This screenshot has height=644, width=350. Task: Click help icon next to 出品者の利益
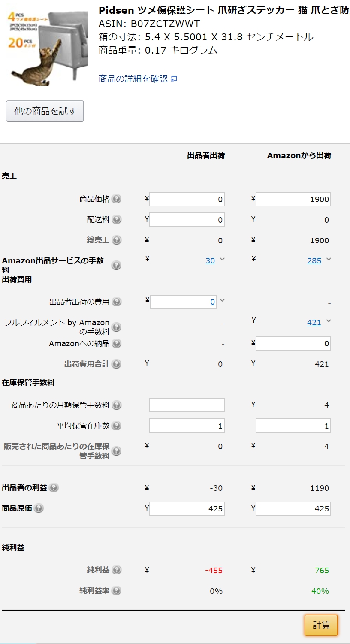click(54, 487)
